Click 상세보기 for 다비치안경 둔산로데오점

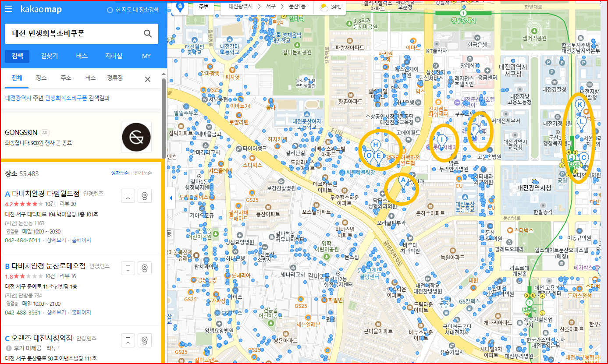click(x=56, y=312)
